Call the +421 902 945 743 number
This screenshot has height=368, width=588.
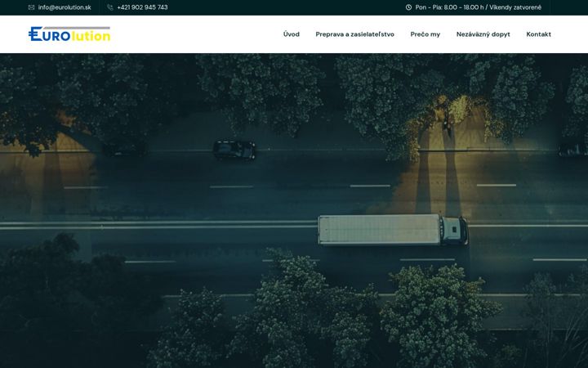(x=142, y=7)
